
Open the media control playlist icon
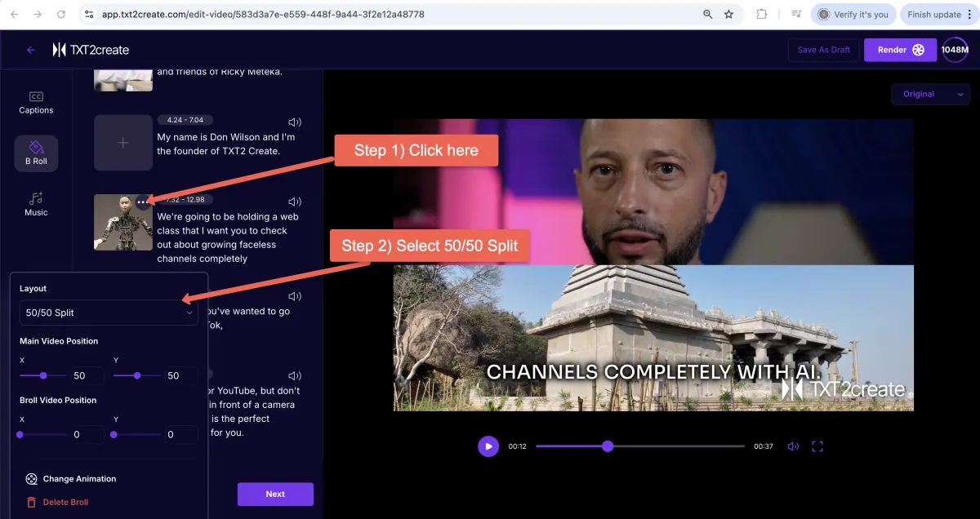[x=796, y=15]
